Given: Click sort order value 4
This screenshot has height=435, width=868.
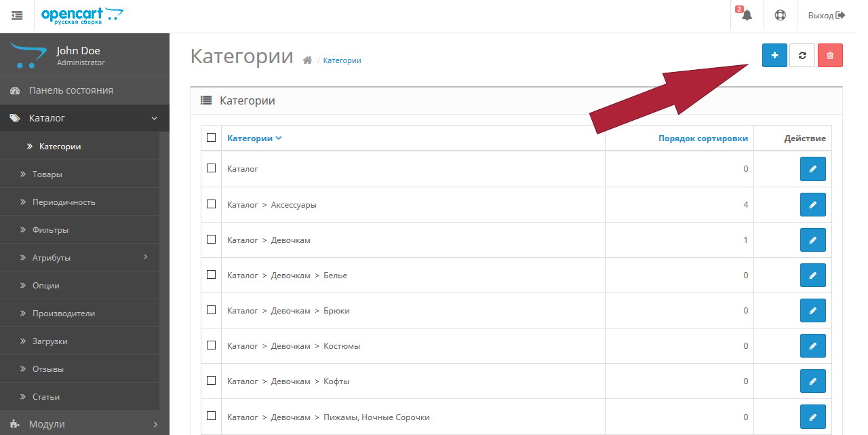Looking at the screenshot, I should pyautogui.click(x=746, y=204).
